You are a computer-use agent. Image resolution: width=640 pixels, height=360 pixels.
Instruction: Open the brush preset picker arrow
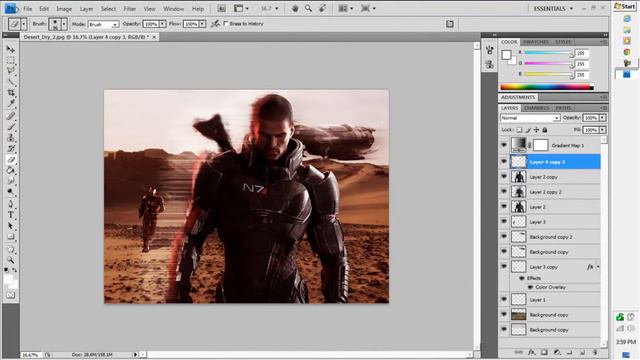pyautogui.click(x=64, y=24)
